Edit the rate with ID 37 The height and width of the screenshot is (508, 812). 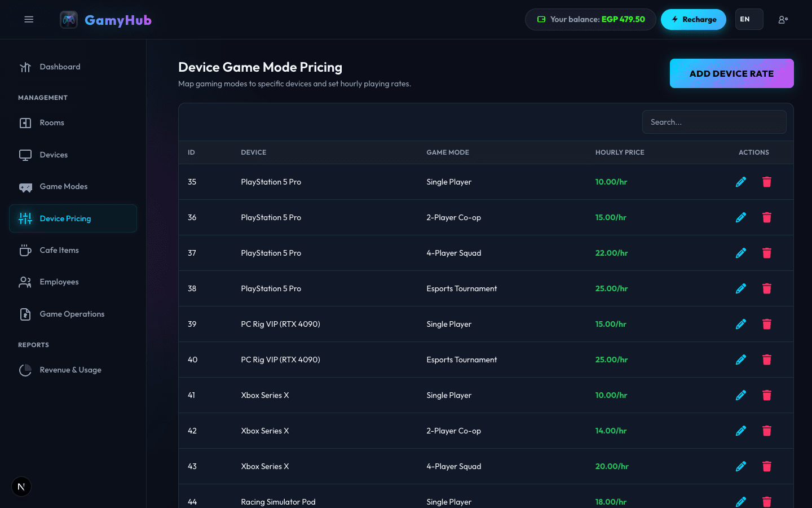tap(741, 253)
